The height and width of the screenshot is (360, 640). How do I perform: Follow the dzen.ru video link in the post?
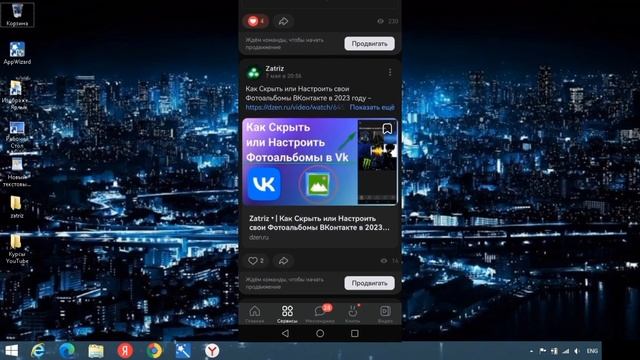[x=294, y=107]
